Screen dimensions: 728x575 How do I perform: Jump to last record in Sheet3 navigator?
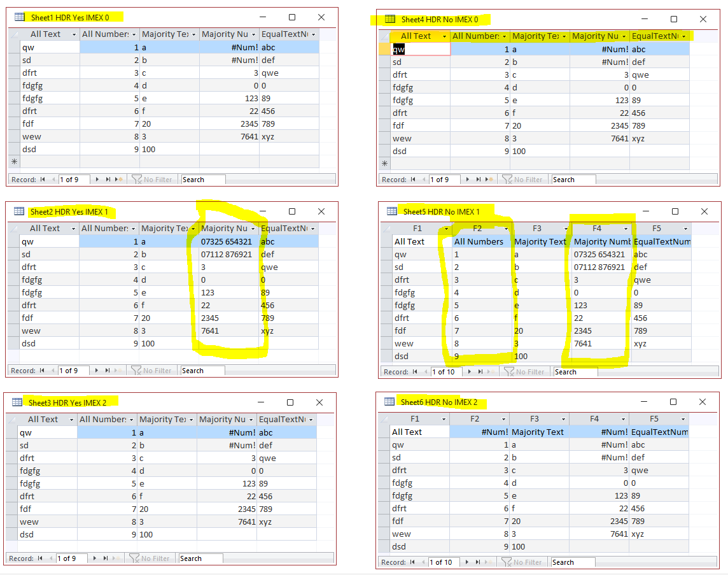[106, 558]
